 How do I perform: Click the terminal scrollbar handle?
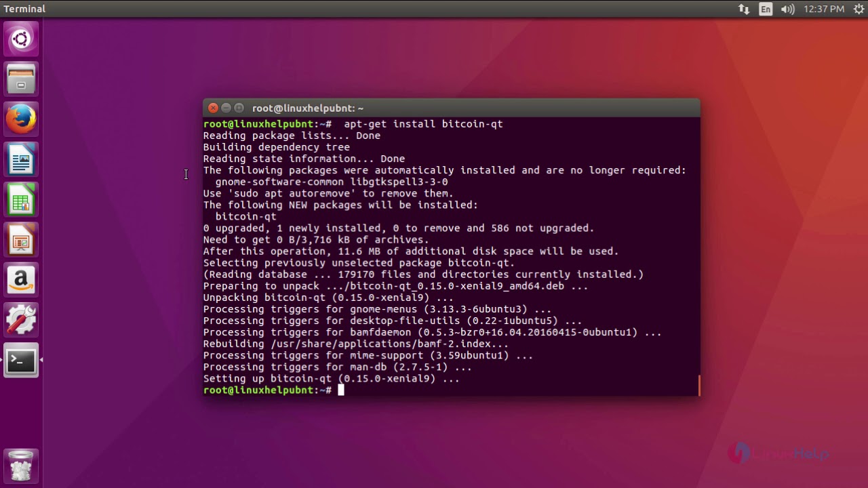click(698, 385)
